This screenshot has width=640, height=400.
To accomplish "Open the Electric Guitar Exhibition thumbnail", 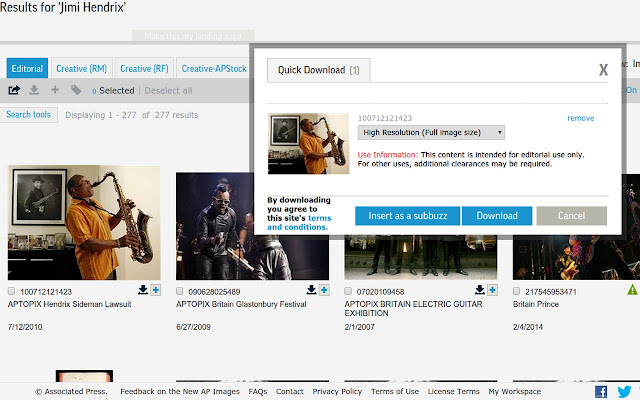I will (421, 257).
